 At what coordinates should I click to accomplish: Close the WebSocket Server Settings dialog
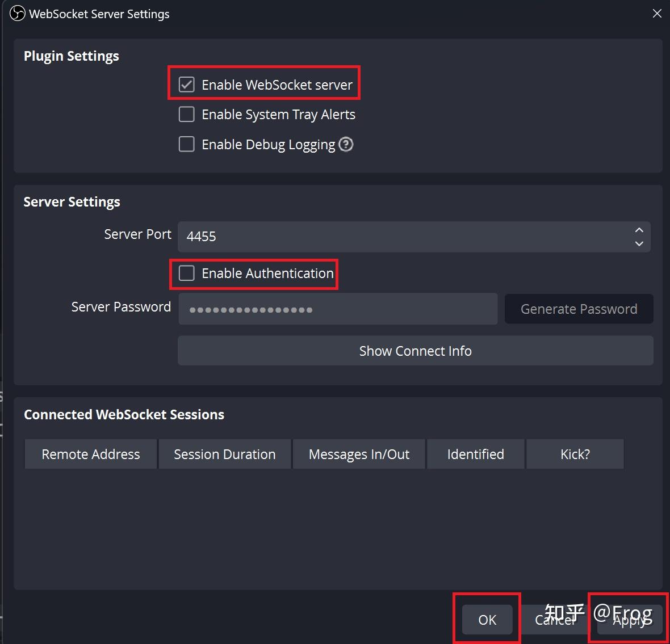(657, 14)
